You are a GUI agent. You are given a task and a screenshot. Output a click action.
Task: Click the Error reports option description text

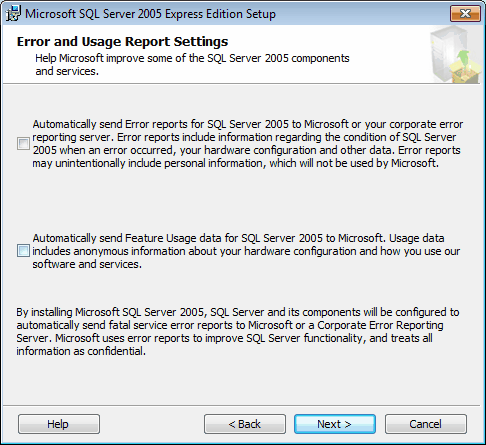tap(248, 144)
